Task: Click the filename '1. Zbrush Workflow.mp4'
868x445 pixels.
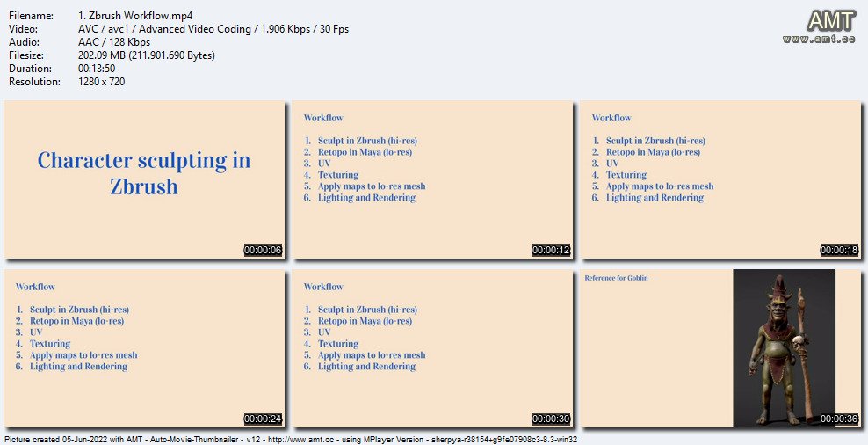Action: [x=135, y=16]
